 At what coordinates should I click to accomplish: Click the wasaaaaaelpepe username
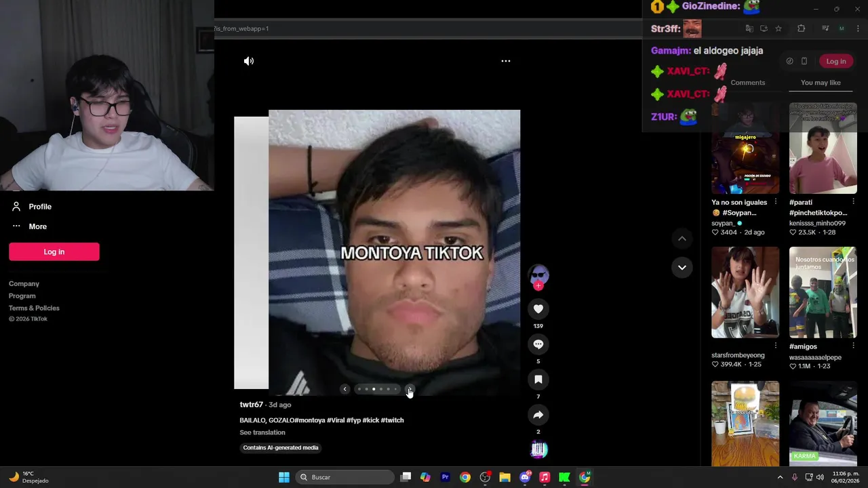point(815,357)
